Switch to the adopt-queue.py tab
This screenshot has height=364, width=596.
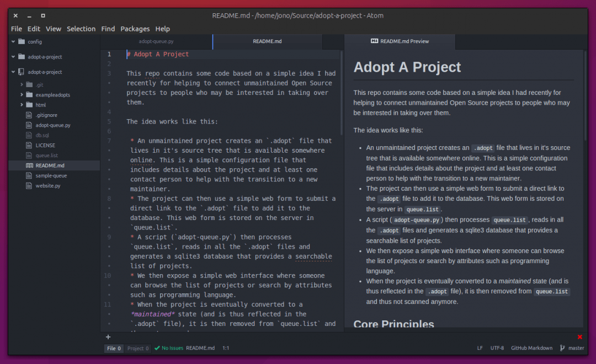(x=155, y=41)
